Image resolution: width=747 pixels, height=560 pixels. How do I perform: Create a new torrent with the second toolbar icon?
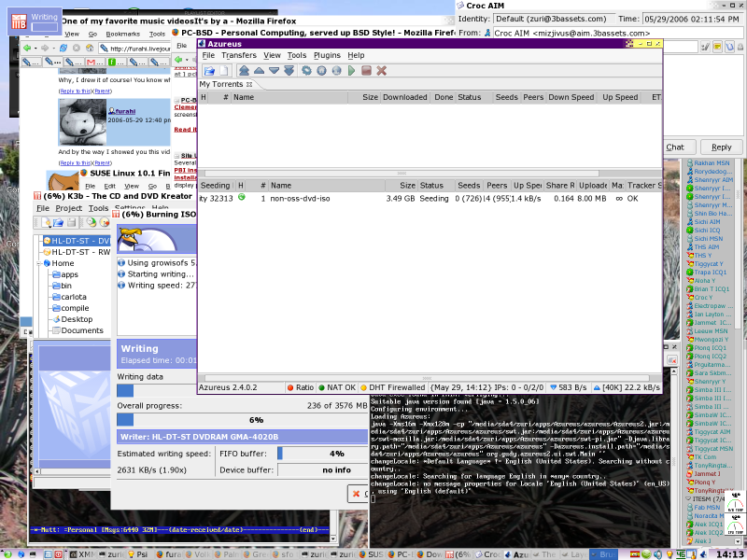(224, 70)
